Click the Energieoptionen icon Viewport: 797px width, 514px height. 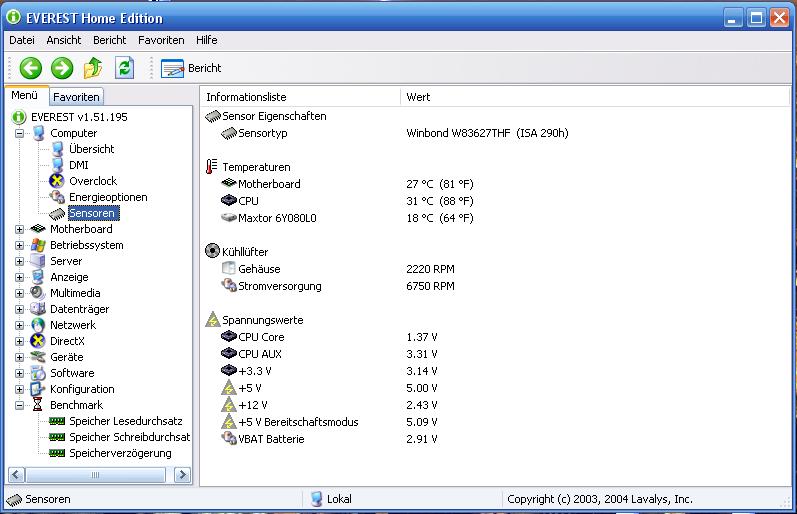(x=57, y=197)
